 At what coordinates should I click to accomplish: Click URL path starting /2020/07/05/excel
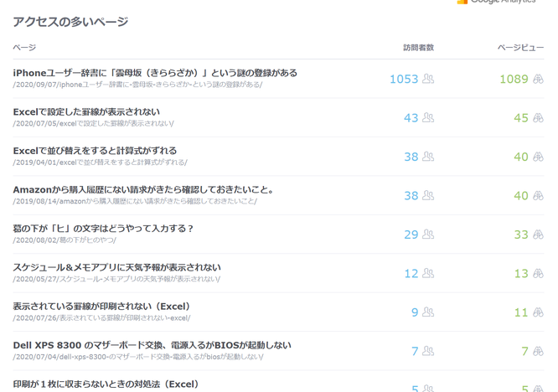coord(94,123)
